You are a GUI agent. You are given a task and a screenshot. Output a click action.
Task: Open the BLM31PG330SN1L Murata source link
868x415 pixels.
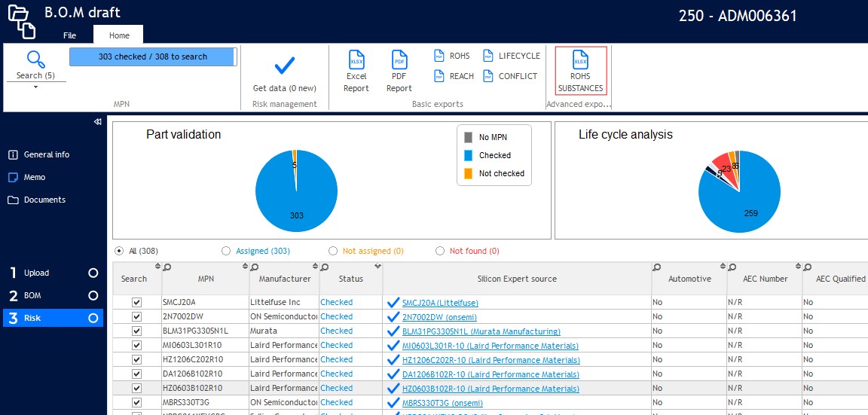point(481,331)
